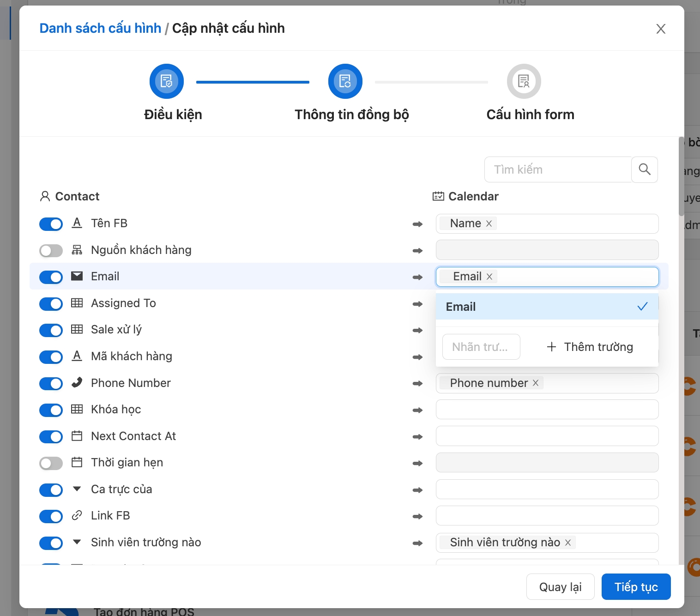Click Thêm trường to add field
700x616 pixels.
590,347
